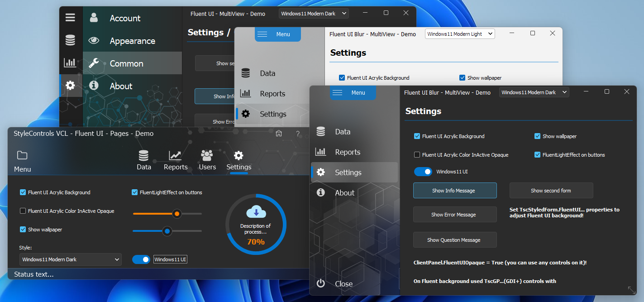Viewport: 644px width, 302px height.
Task: Click Data icon in light Blur window
Action: pyautogui.click(x=246, y=73)
